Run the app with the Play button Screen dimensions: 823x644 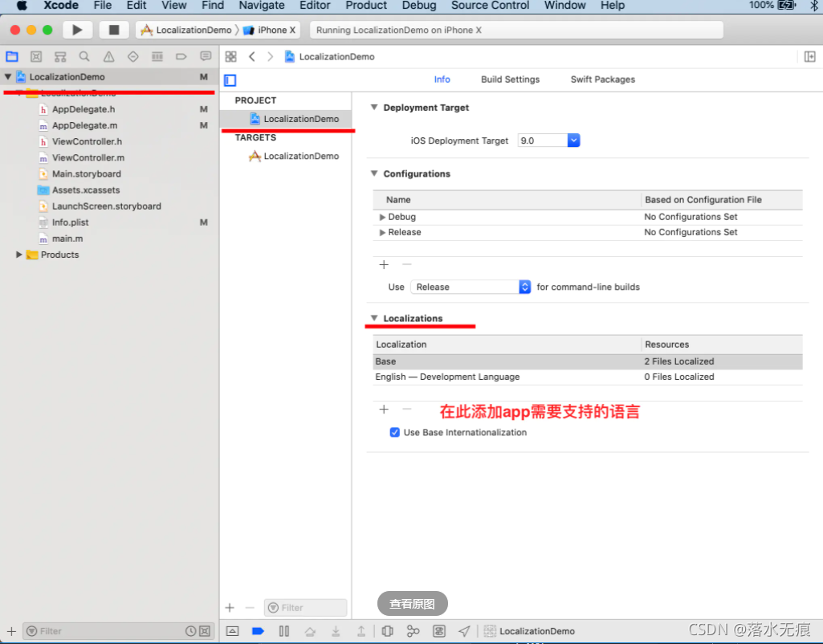77,30
